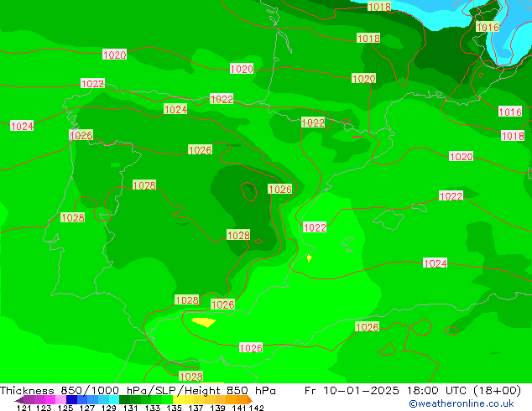The image size is (532, 411).
Task: Click the darkest green swatch above 131
Action: (x=124, y=399)
